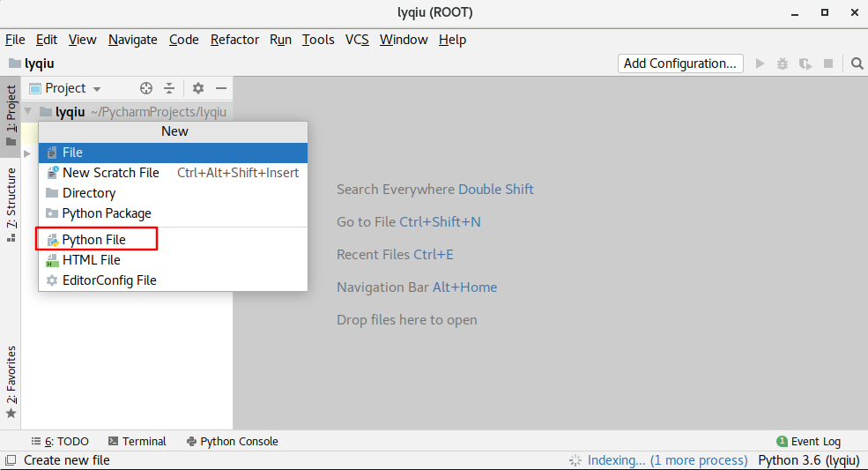Open Project panel settings gear
Viewport: 868px width, 470px height.
(x=198, y=88)
